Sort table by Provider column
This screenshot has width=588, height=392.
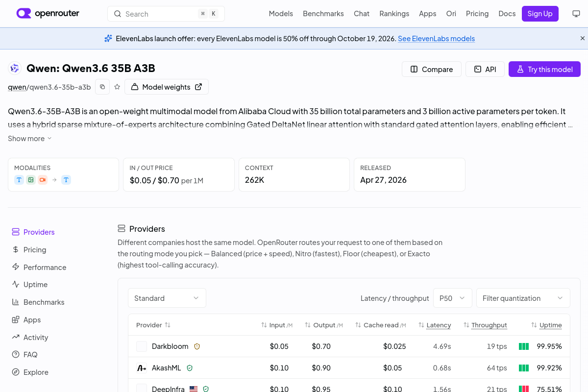pos(153,325)
